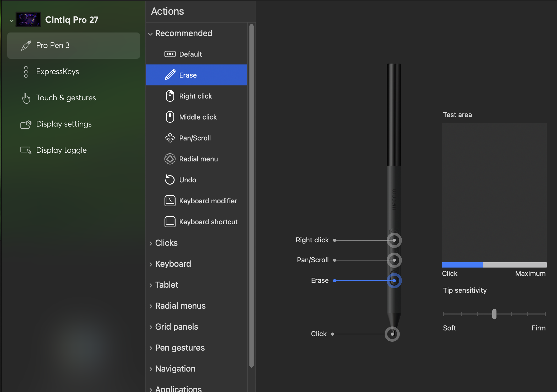Screen dimensions: 557x392
Task: Expand the Navigation category
Action: click(x=151, y=369)
